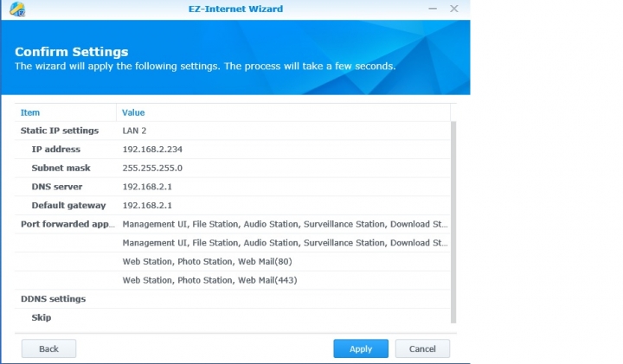Select the DNS server row
The width and height of the screenshot is (623, 364).
click(233, 187)
